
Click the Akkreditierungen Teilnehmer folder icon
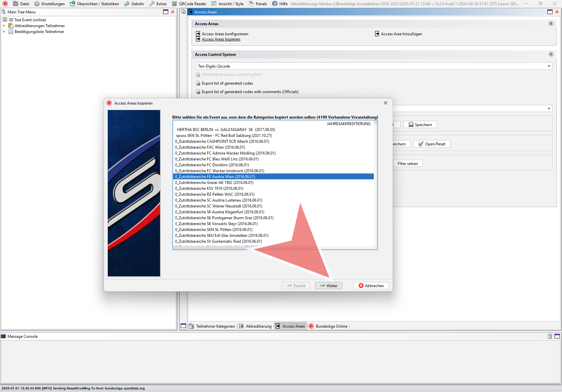(x=11, y=25)
